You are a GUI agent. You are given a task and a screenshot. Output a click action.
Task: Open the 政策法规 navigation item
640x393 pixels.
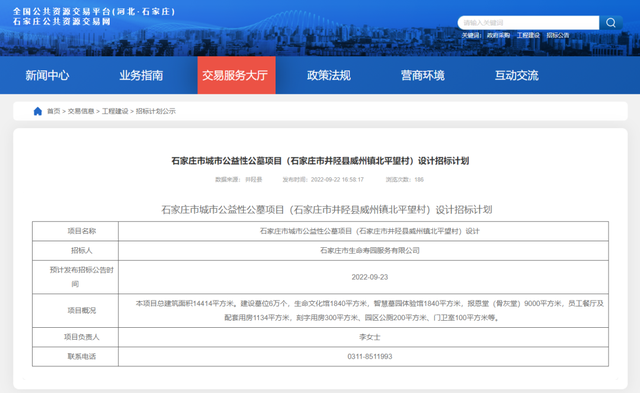(329, 75)
